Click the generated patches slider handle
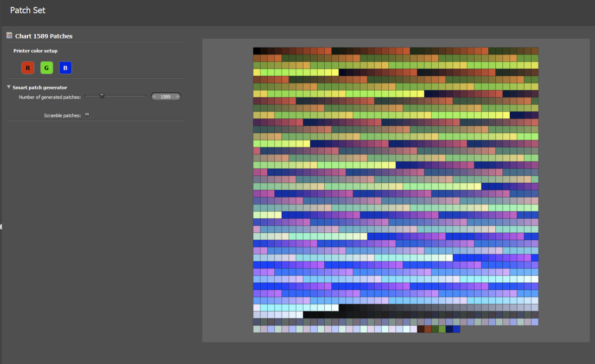 click(x=102, y=96)
